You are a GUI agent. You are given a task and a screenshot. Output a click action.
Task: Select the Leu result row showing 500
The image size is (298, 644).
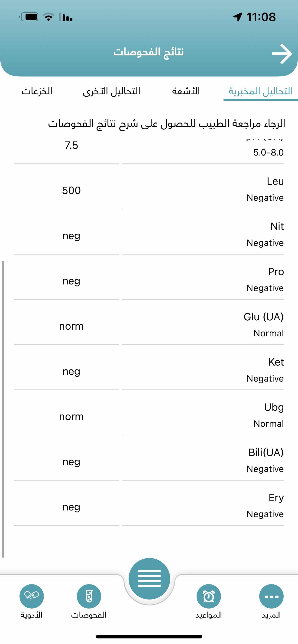coord(149,190)
